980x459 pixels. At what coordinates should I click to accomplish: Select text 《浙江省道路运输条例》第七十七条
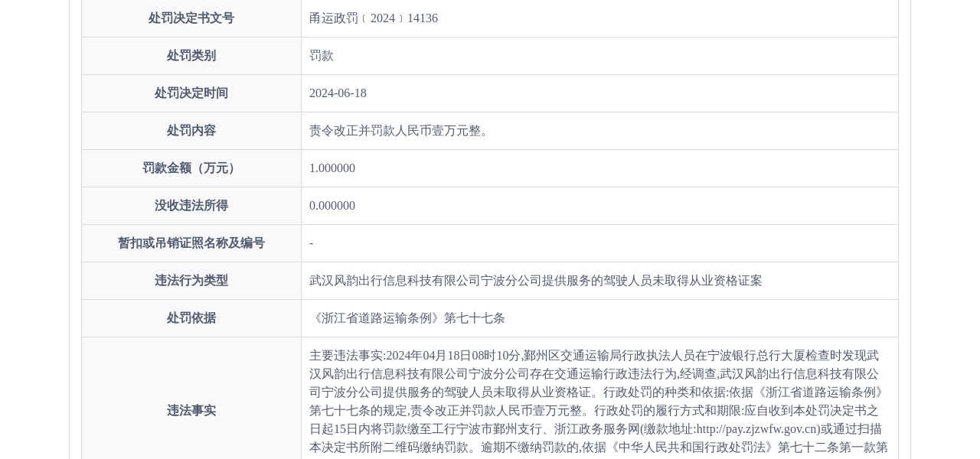(407, 318)
